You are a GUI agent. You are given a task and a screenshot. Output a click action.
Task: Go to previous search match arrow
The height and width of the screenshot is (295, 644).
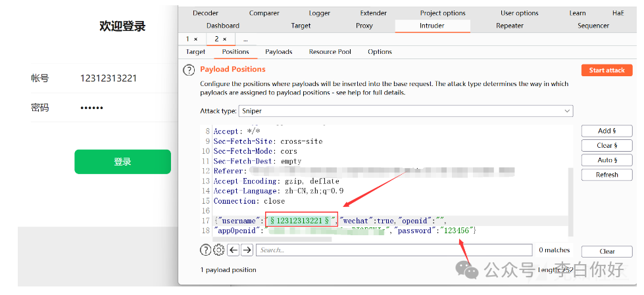233,250
